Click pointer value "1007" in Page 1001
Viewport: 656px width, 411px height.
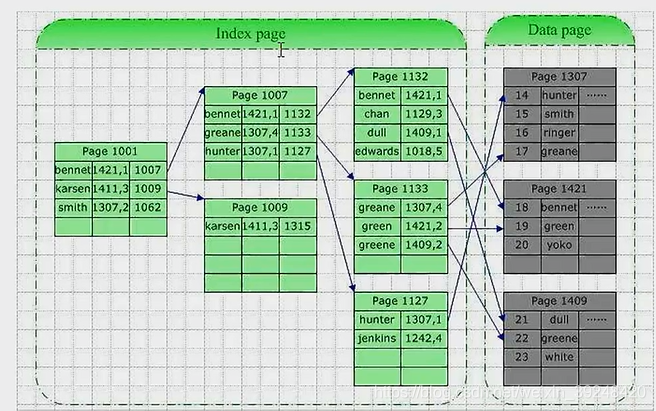click(148, 170)
